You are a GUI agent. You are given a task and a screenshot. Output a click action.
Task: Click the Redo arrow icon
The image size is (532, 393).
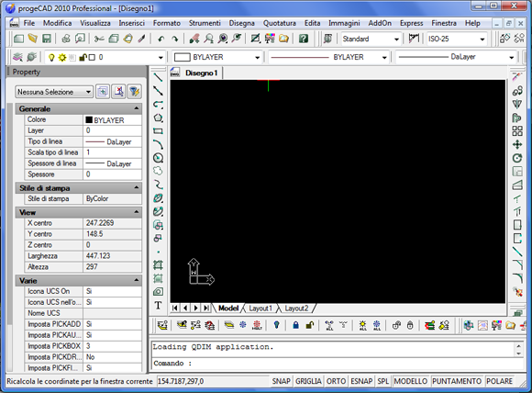(174, 39)
